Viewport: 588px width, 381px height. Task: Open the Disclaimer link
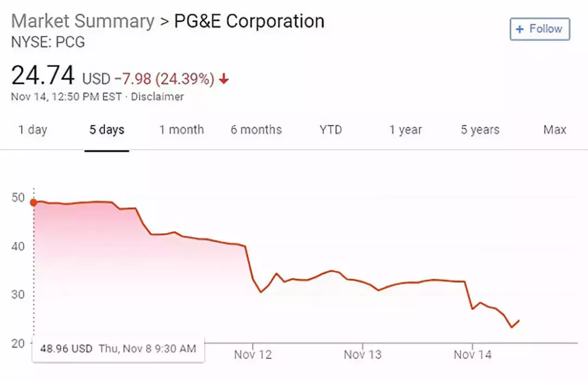157,97
